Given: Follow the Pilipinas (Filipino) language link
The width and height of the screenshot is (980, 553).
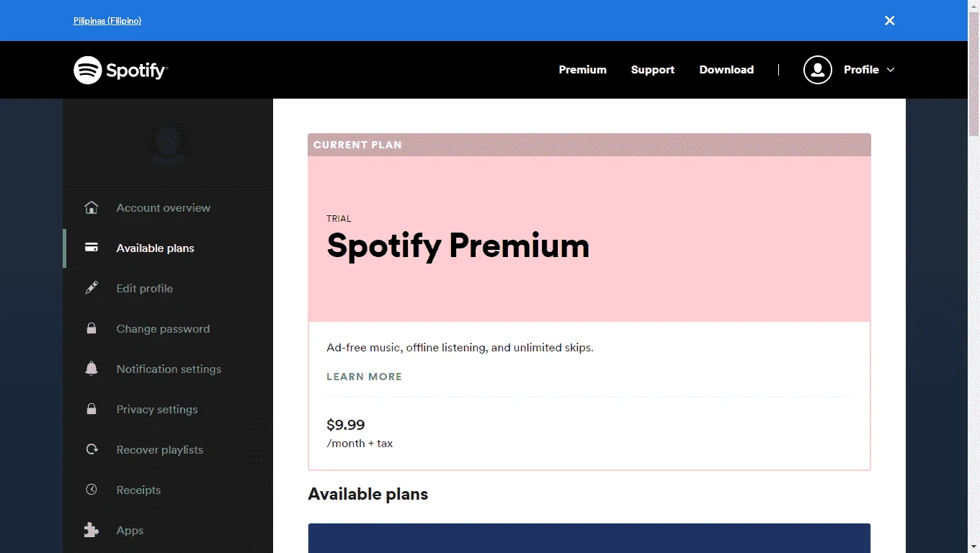Looking at the screenshot, I should click(x=107, y=21).
